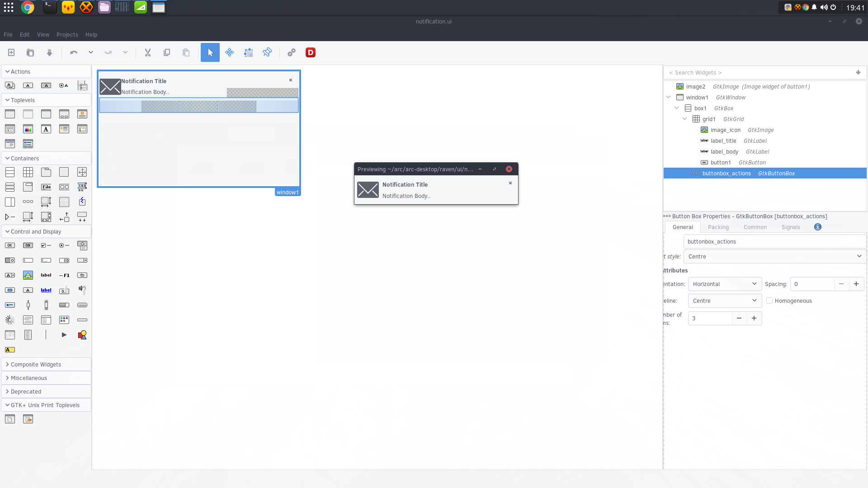Pick the OK Button widget in palette

[x=10, y=245]
